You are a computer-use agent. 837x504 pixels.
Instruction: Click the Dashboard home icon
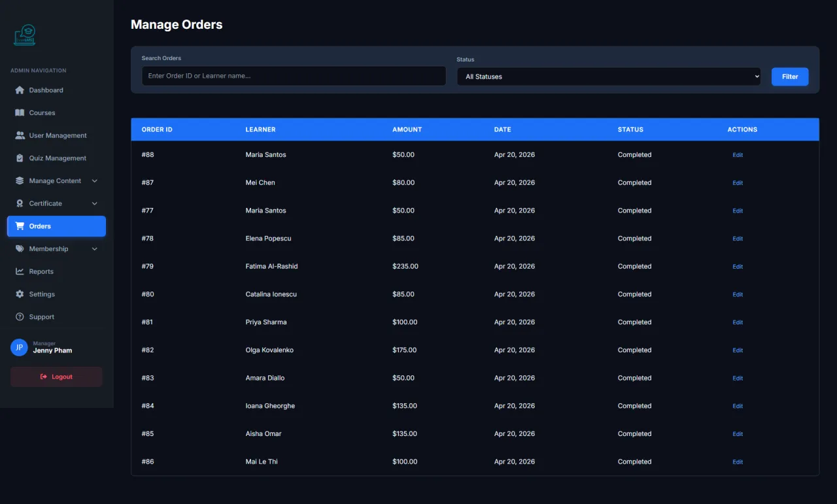(20, 90)
